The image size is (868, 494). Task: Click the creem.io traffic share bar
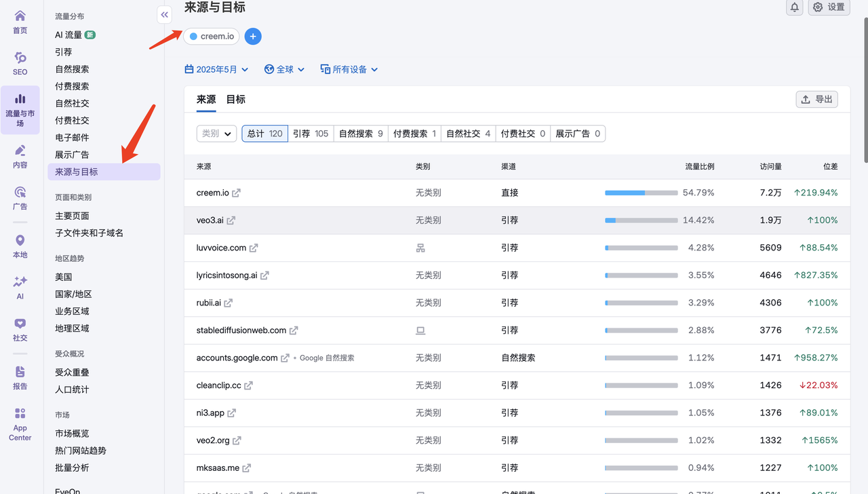click(641, 193)
